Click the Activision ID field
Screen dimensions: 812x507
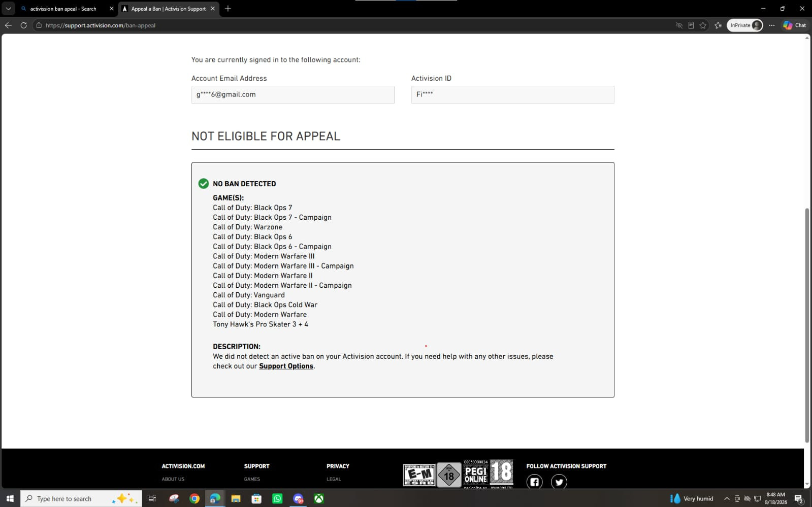point(512,95)
